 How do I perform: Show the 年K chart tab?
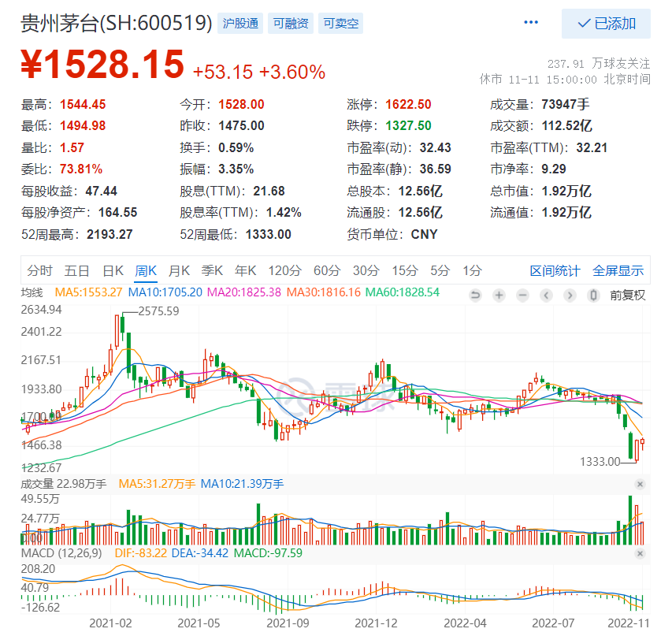coord(246,270)
